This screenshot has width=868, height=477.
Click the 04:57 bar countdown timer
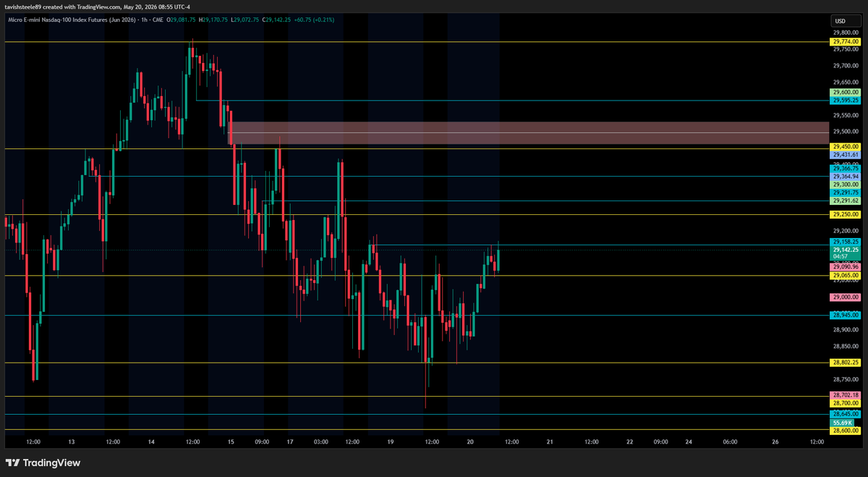coord(841,256)
